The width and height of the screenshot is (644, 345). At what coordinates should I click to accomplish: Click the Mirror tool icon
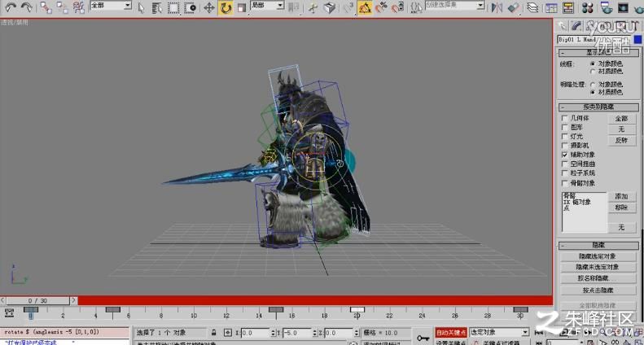tap(497, 7)
